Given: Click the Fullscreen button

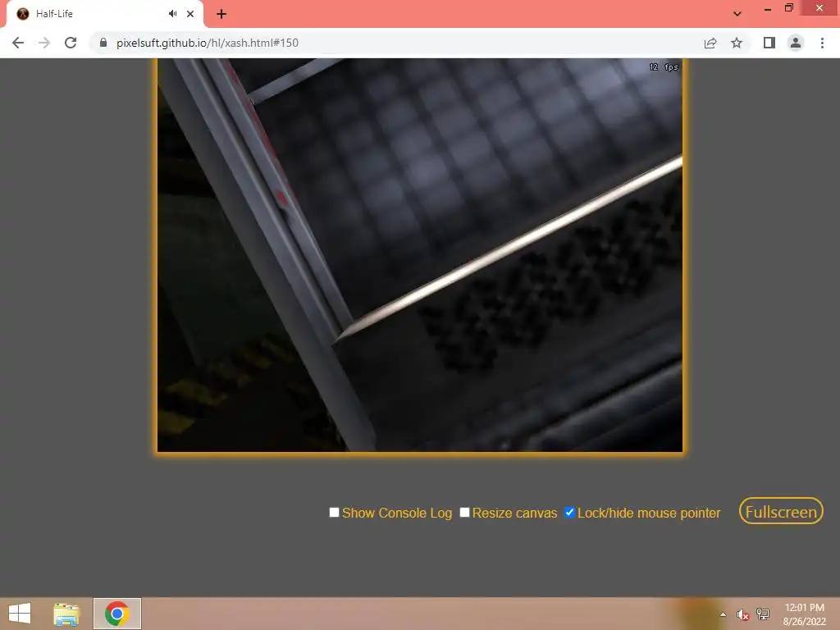Looking at the screenshot, I should click(781, 511).
